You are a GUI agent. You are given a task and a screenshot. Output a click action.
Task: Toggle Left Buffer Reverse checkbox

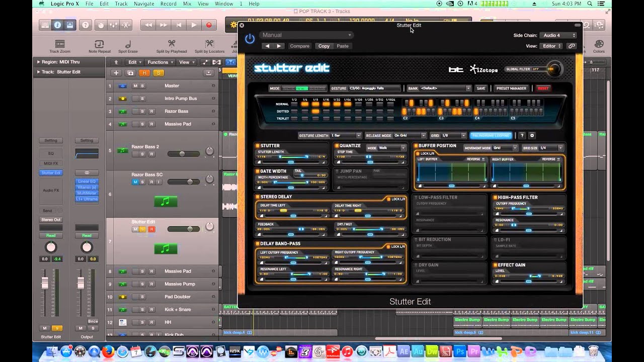pyautogui.click(x=483, y=159)
